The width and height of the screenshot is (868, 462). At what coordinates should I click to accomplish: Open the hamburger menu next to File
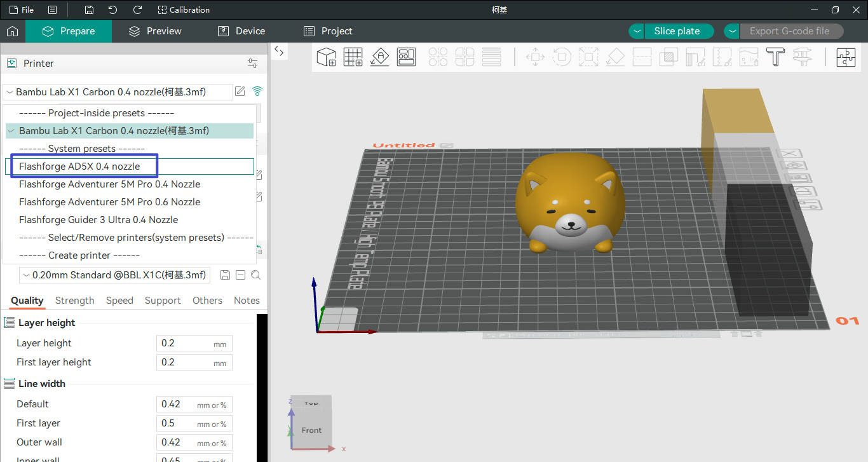52,10
